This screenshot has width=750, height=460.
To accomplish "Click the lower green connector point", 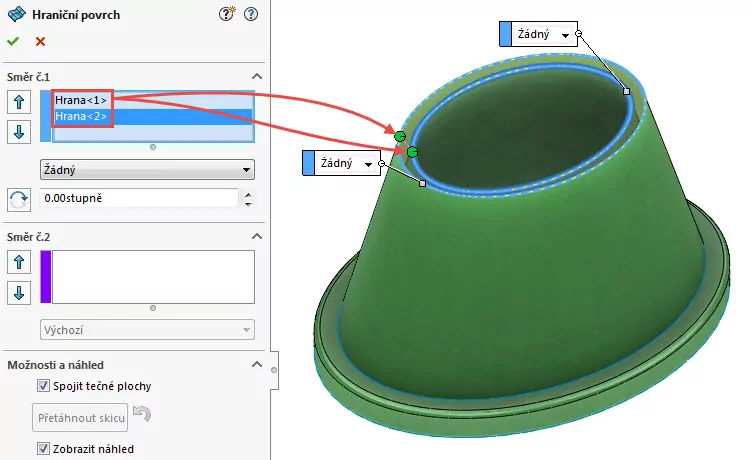I will (x=412, y=152).
